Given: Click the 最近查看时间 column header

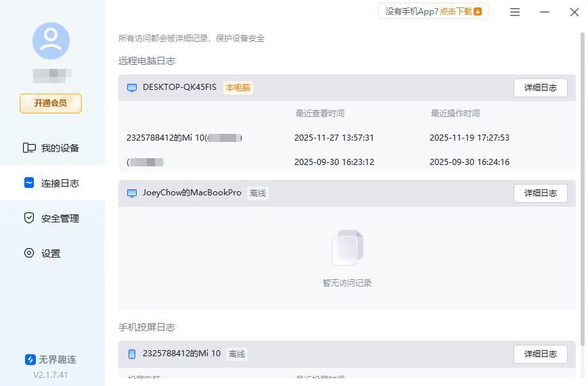Looking at the screenshot, I should (x=320, y=113).
